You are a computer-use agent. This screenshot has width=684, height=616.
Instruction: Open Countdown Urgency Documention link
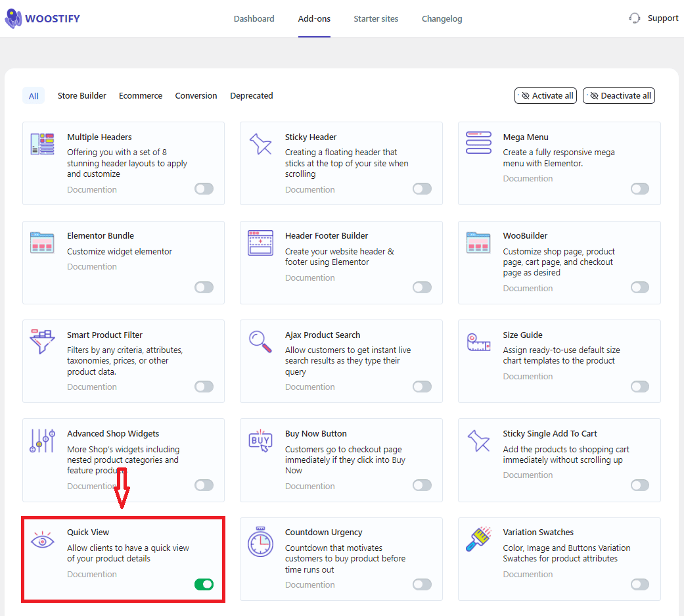tap(310, 584)
